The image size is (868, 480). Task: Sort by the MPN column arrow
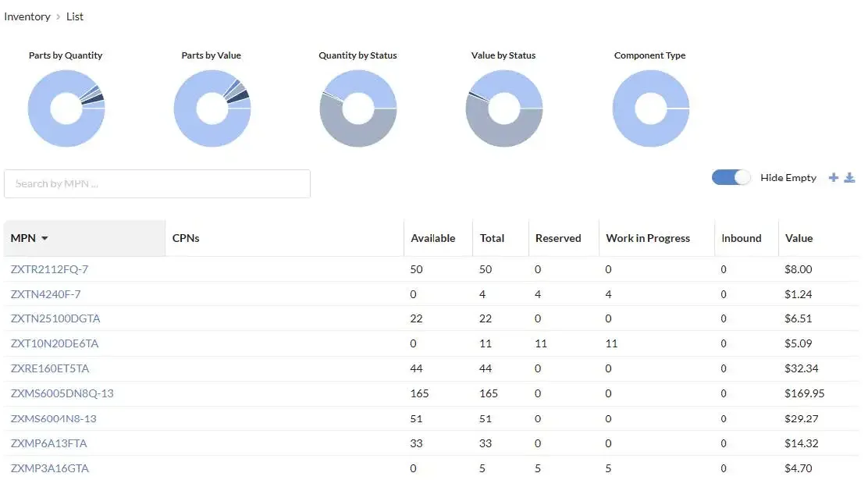44,239
